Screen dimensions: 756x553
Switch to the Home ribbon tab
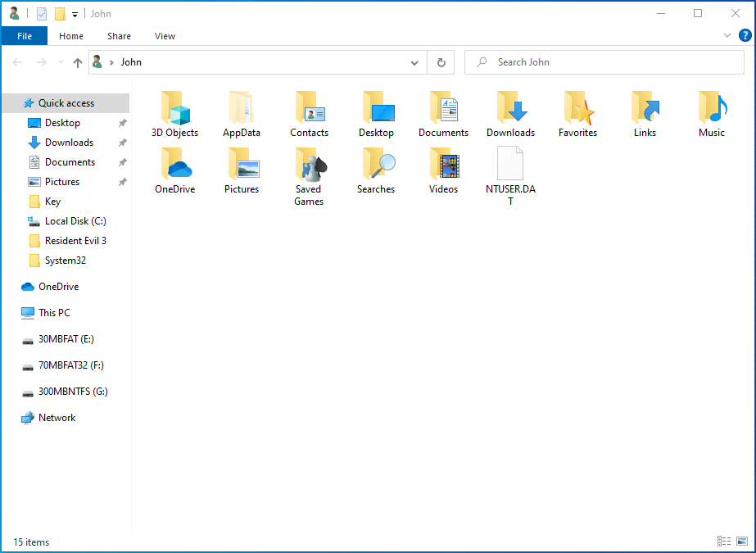click(71, 36)
